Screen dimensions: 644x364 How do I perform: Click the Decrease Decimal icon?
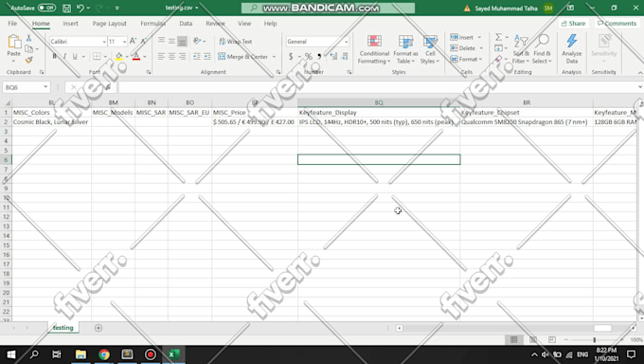(x=344, y=56)
